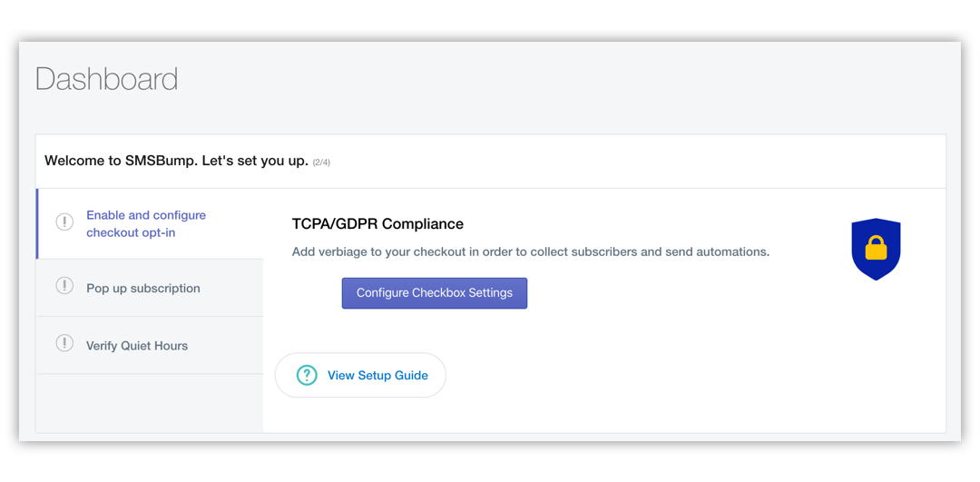Image resolution: width=980 pixels, height=482 pixels.
Task: Click the Verify Quiet Hours label text
Action: (x=137, y=346)
